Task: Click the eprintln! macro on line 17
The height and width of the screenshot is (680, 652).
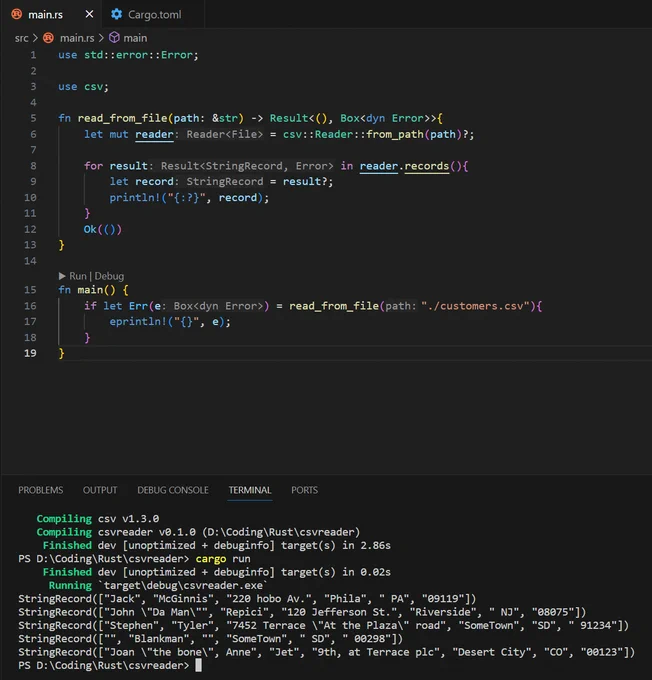Action: [138, 322]
